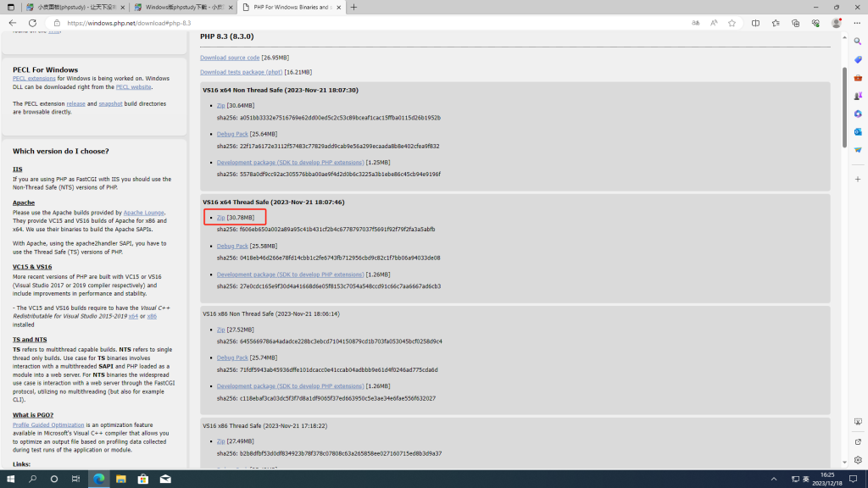Open Visual C++ Redistributable x86 link
The height and width of the screenshot is (488, 868).
pyautogui.click(x=152, y=317)
